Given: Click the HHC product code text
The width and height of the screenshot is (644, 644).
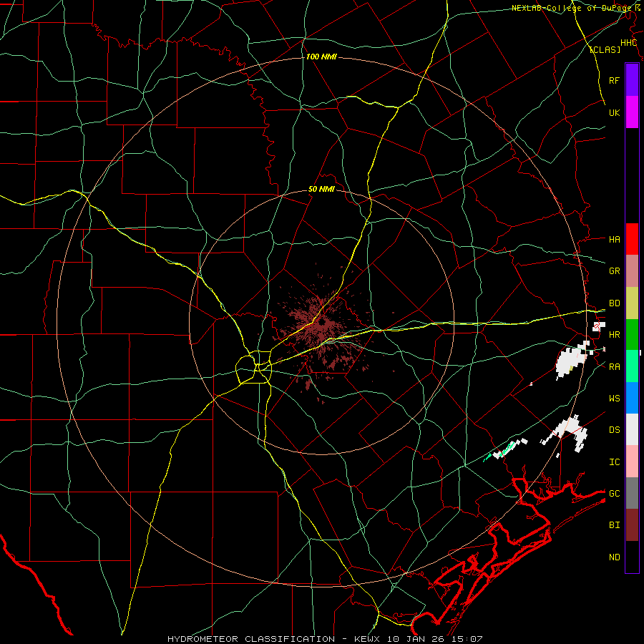Looking at the screenshot, I should pos(628,43).
